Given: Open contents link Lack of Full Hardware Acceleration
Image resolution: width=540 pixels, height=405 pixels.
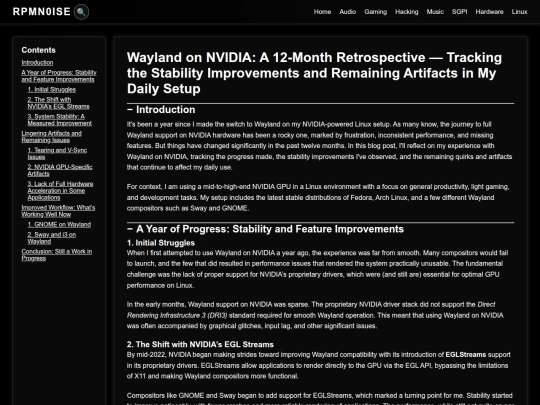Looking at the screenshot, I should point(60,191).
